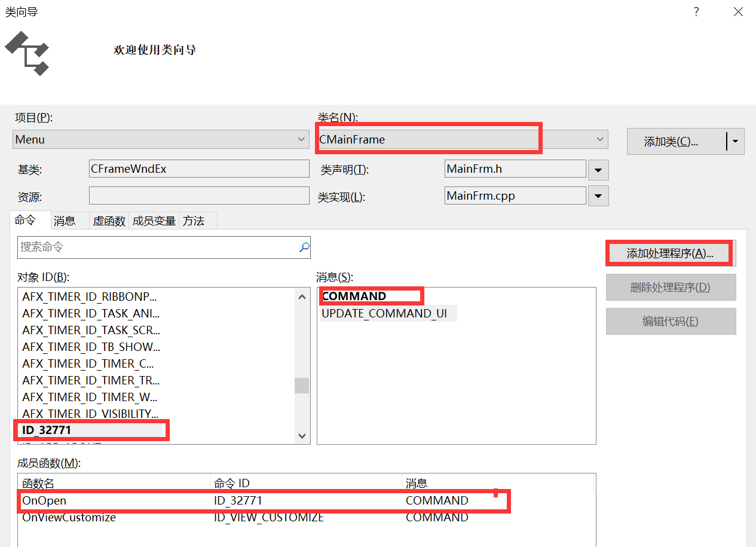
Task: Select AFX_TIMER_ID_TB_SHOW... in object ID list
Action: click(x=90, y=347)
